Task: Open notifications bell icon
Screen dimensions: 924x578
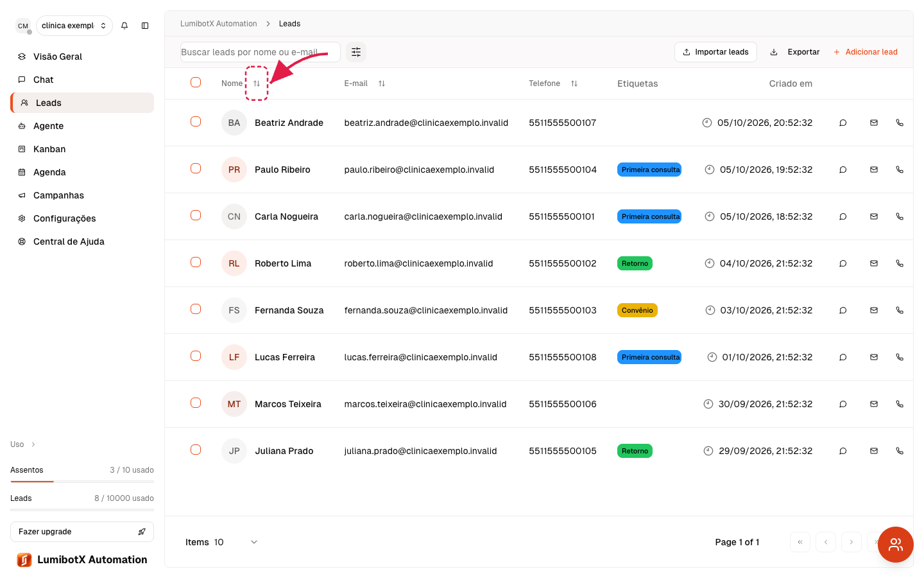Action: click(x=124, y=26)
